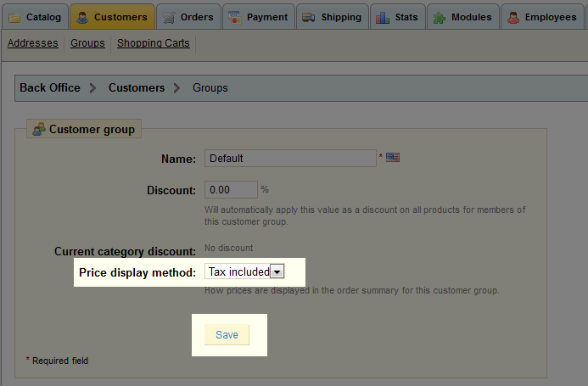The image size is (588, 386).
Task: Select Customers in the breadcrumb trail
Action: pos(137,87)
